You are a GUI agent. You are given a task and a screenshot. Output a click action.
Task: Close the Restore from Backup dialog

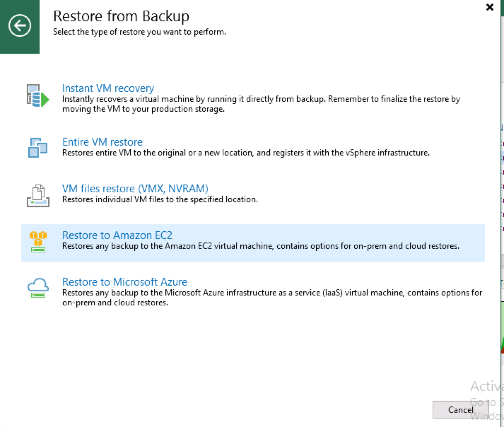490,7
